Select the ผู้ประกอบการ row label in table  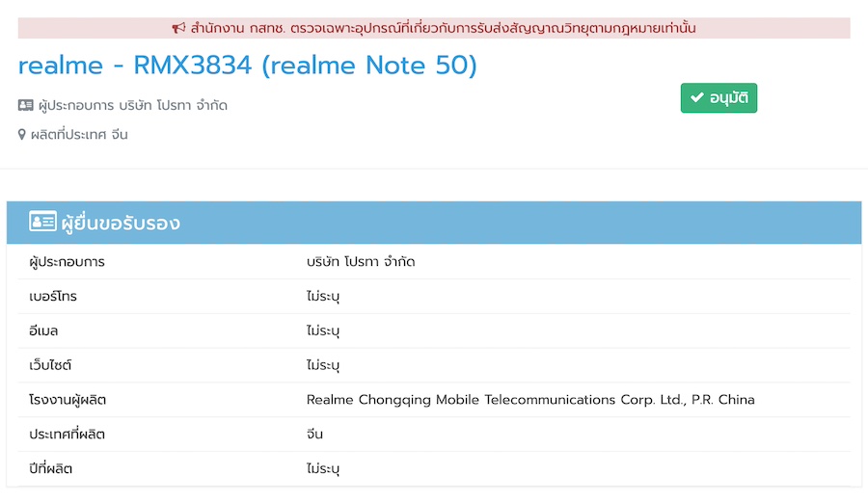click(x=68, y=262)
